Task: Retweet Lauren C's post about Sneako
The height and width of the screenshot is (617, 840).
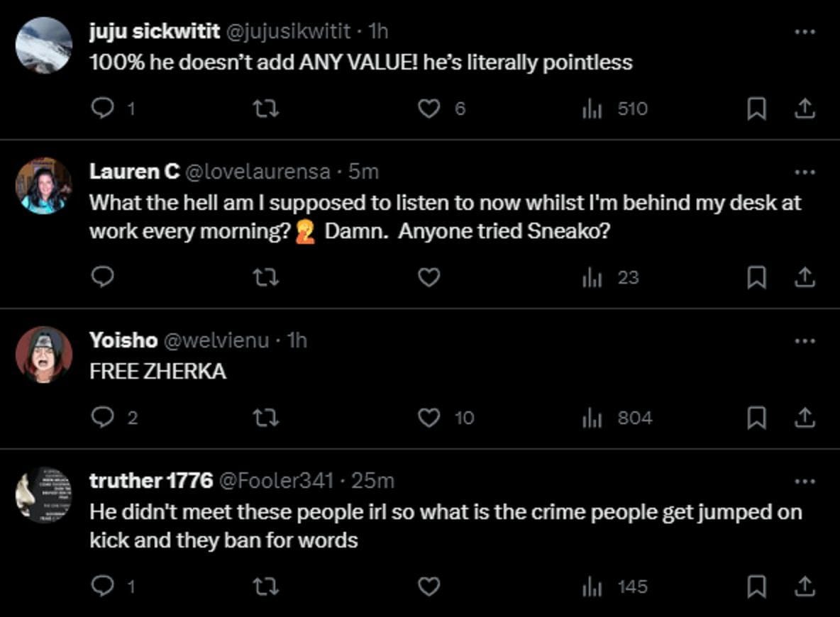Action: 266,277
